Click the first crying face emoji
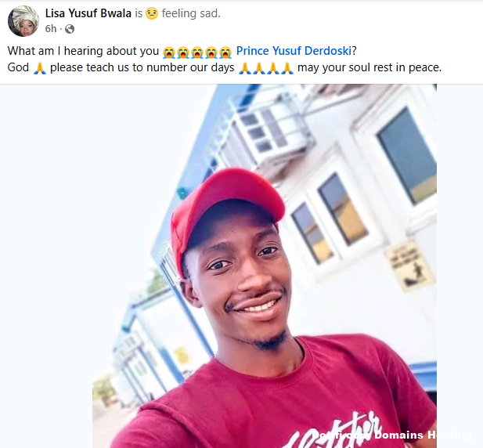The height and width of the screenshot is (448, 483). click(x=169, y=52)
